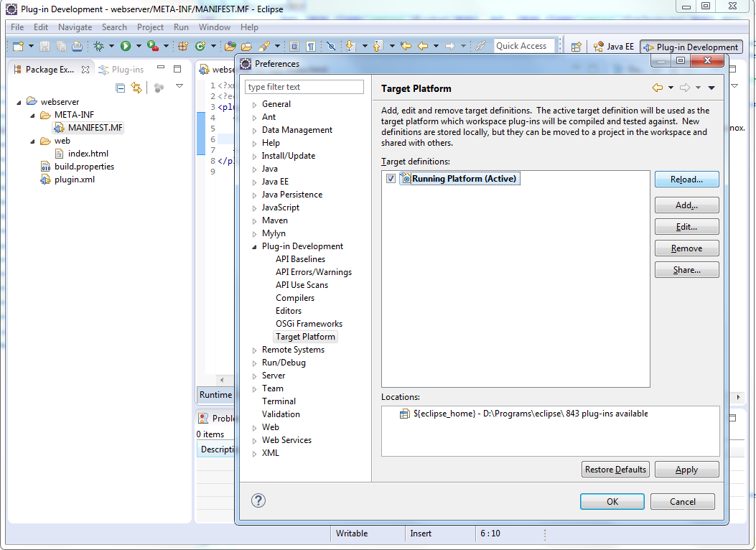Screen dimensions: 756x550
Task: Click the Reload... button
Action: (x=686, y=180)
